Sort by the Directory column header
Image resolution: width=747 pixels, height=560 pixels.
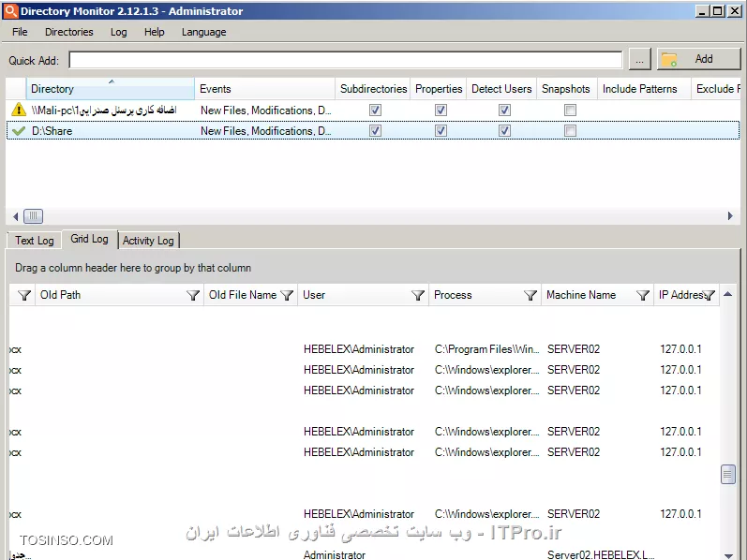pyautogui.click(x=110, y=89)
